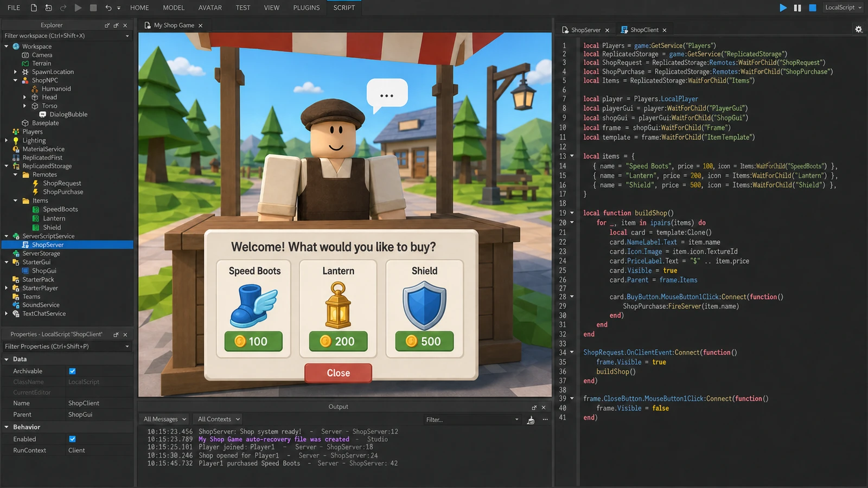Viewport: 868px width, 488px height.
Task: Click the Lantern item image in shop
Action: (x=338, y=305)
